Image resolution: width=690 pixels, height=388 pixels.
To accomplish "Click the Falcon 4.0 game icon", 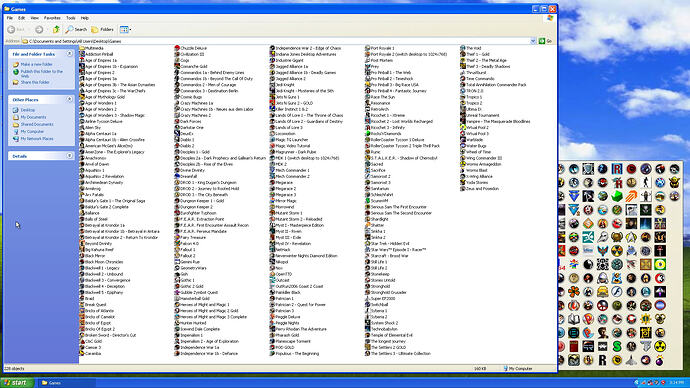I will pos(177,243).
